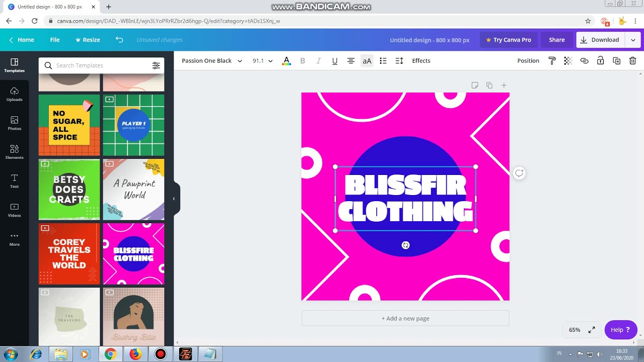Click the Copy style paint roller icon
This screenshot has height=362, width=644.
point(552,61)
